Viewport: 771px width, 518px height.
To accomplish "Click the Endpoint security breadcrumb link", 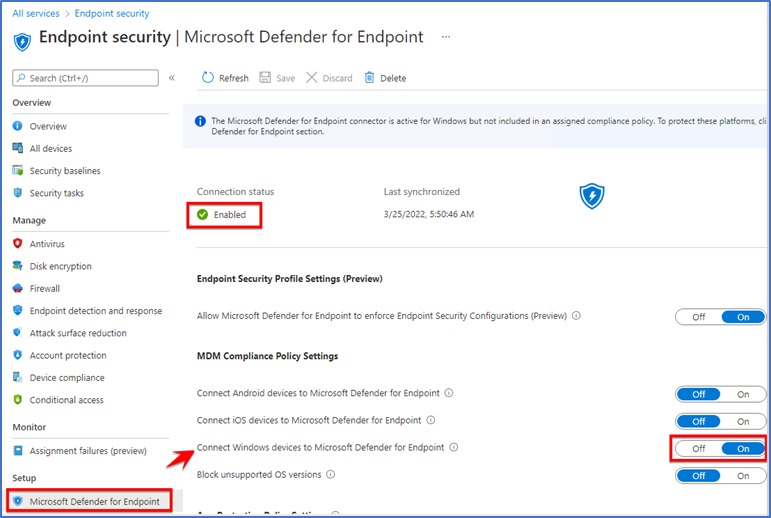I will click(x=112, y=13).
